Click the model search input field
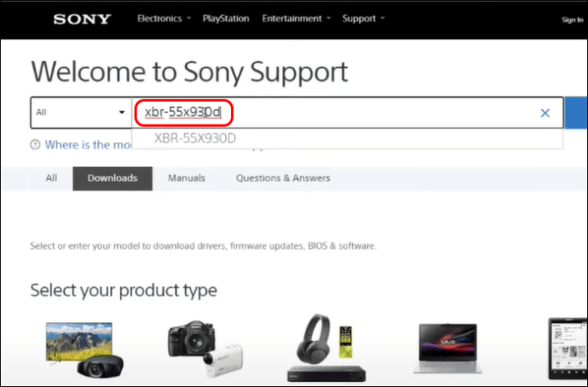Viewport: 588px width, 387px height. tap(347, 113)
